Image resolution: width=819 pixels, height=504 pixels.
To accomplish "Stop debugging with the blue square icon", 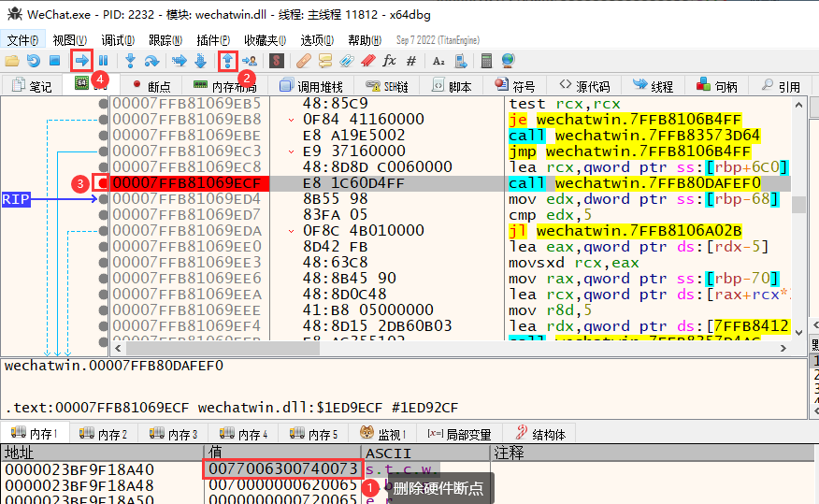I will (54, 61).
